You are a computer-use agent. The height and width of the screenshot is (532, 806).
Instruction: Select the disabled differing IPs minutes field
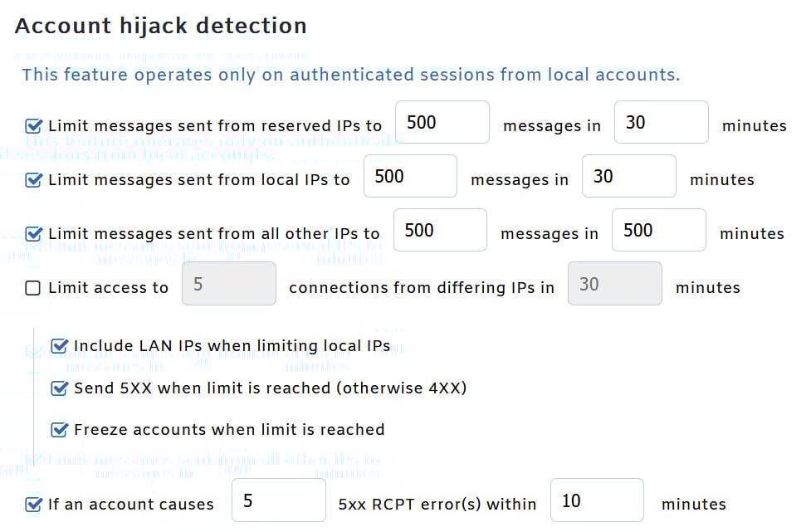click(614, 284)
